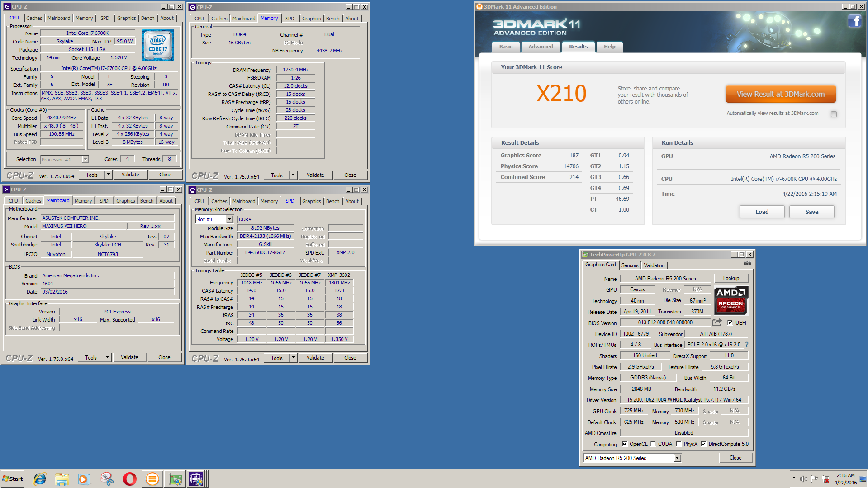868x488 pixels.
Task: Toggle the OpenCL checkbox
Action: (625, 444)
